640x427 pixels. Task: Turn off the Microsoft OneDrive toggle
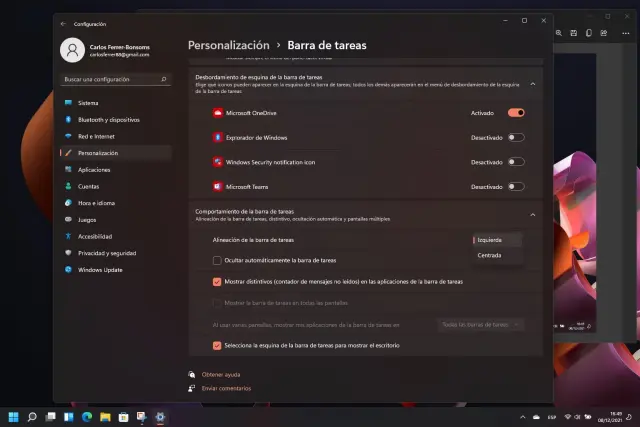(x=516, y=113)
